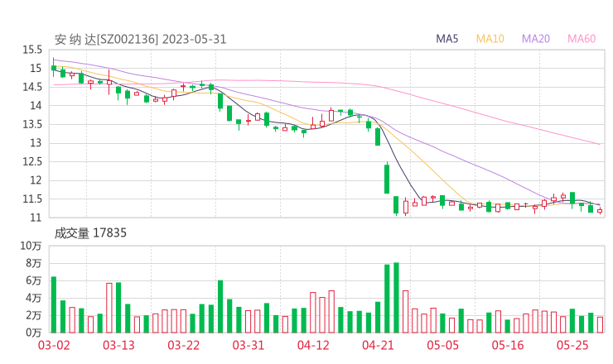The width and height of the screenshot is (613, 364).
Task: Click the 4万 volume axis label
Action: [34, 298]
